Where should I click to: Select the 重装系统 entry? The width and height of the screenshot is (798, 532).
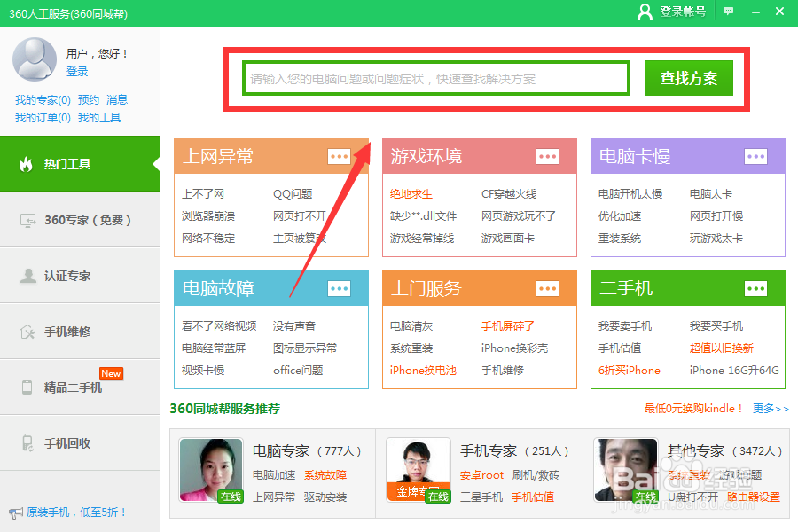click(x=620, y=239)
